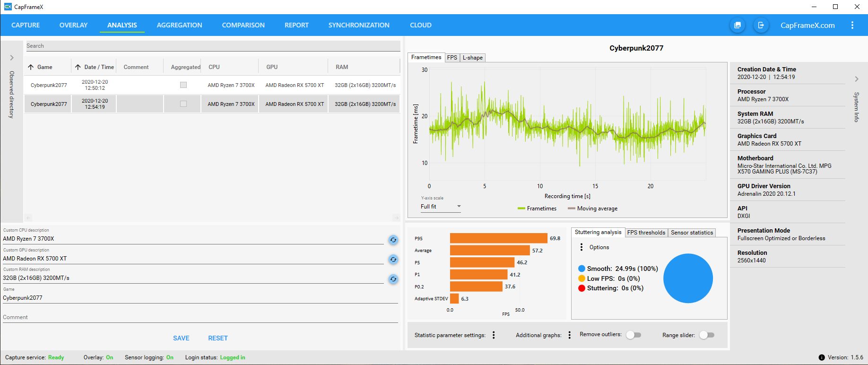This screenshot has height=365, width=868.
Task: Expand the Observed directory side panel
Action: coord(12,58)
